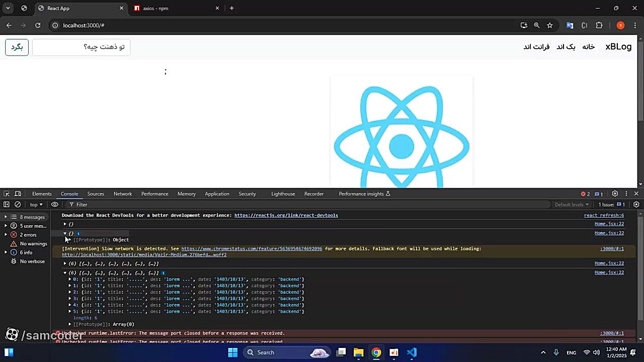The width and height of the screenshot is (644, 362).
Task: Select No verbose in console sidebar
Action: click(x=32, y=261)
